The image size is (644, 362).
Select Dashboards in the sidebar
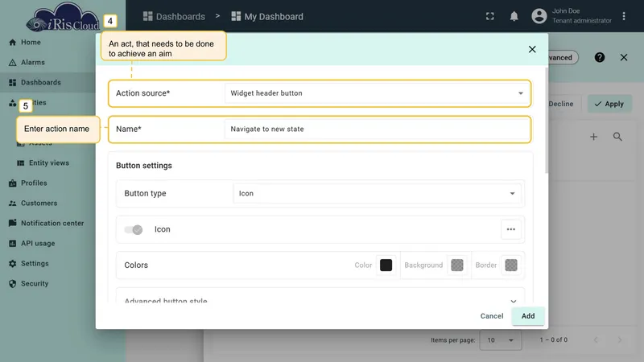tap(41, 83)
